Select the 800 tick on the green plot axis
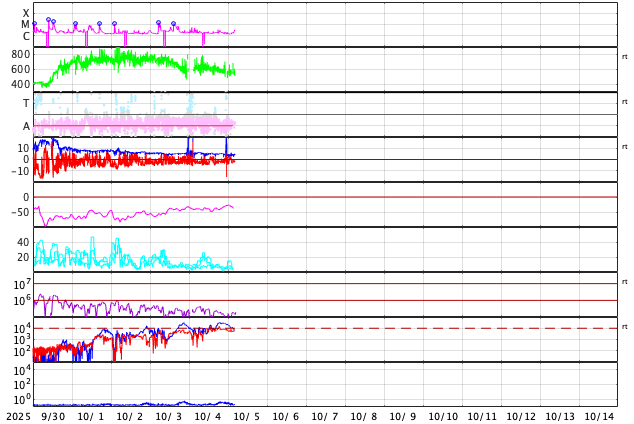 click(20, 55)
